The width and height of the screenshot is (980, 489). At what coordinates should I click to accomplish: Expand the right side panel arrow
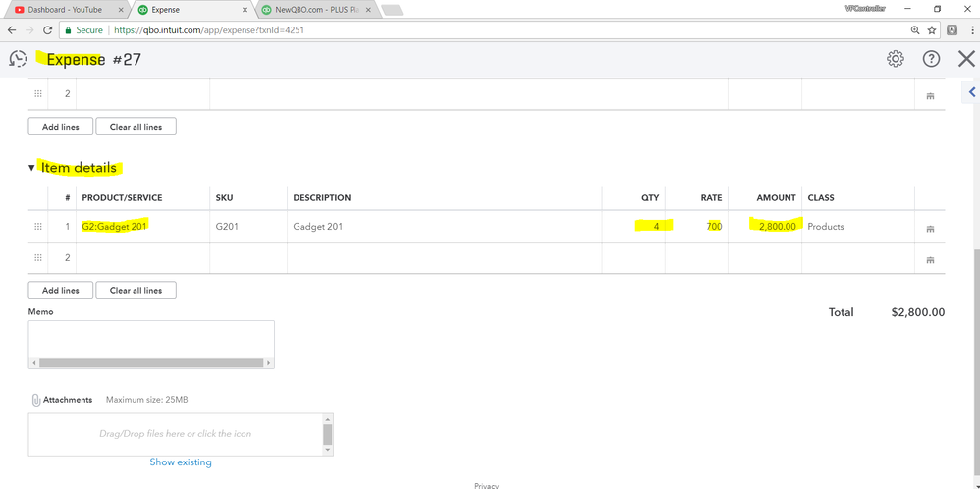(972, 92)
